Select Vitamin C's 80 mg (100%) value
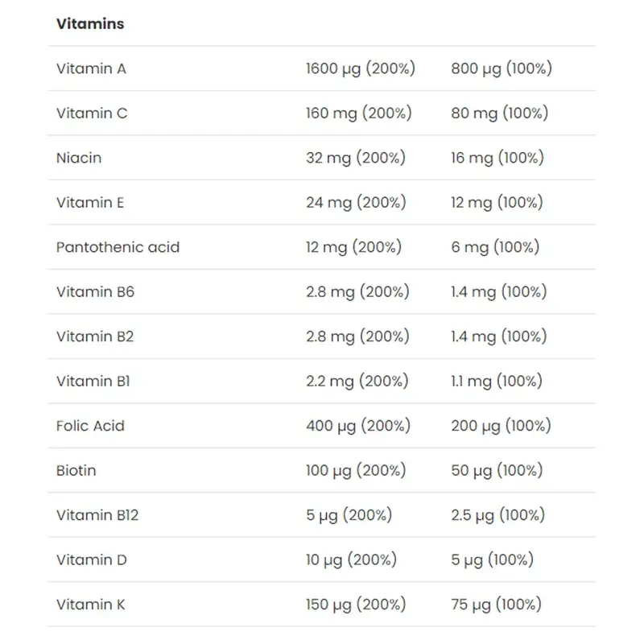Screen dimensions: 644x644 (x=499, y=114)
